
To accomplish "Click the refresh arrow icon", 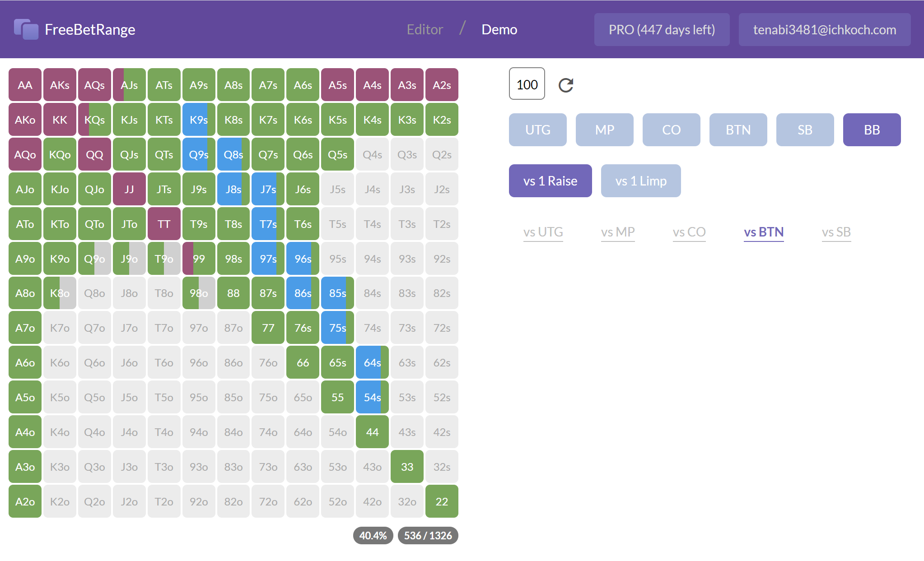I will pyautogui.click(x=565, y=85).
